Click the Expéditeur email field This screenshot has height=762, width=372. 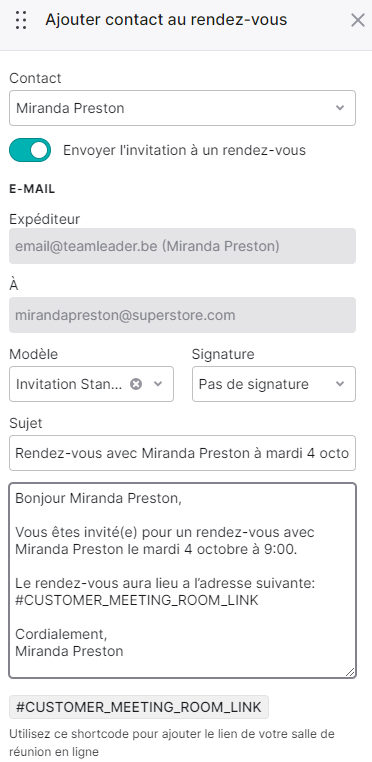click(182, 246)
